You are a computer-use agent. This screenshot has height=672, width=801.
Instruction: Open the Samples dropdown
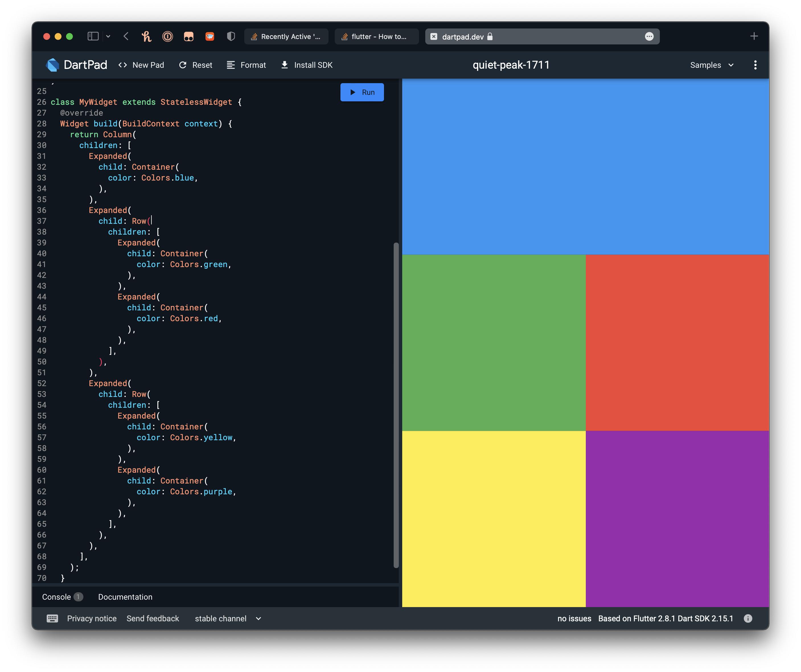pyautogui.click(x=712, y=65)
